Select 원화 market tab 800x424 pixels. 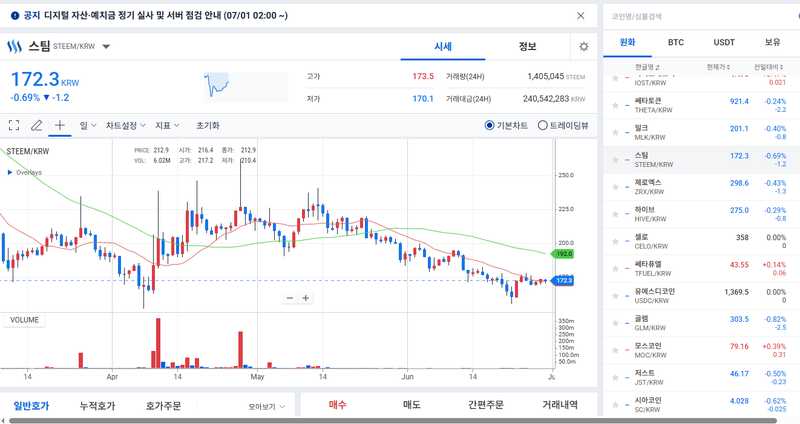coord(628,42)
